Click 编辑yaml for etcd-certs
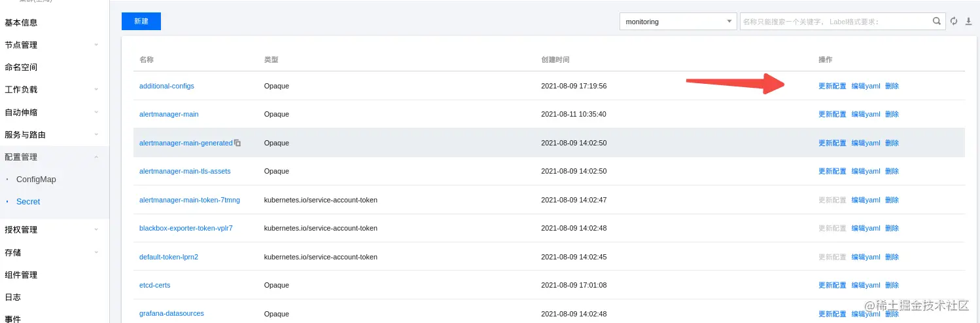 (866, 285)
